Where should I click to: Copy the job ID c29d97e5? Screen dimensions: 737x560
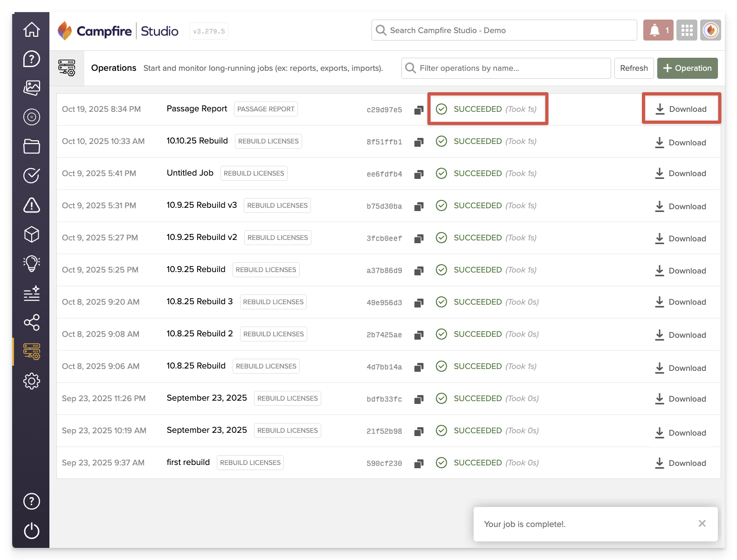pos(419,110)
